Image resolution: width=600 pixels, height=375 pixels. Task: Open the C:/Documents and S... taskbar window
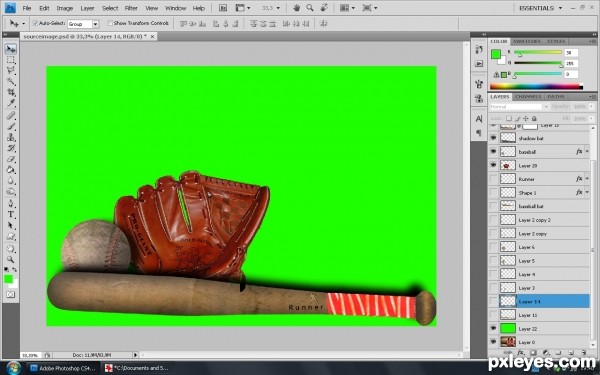pyautogui.click(x=137, y=368)
